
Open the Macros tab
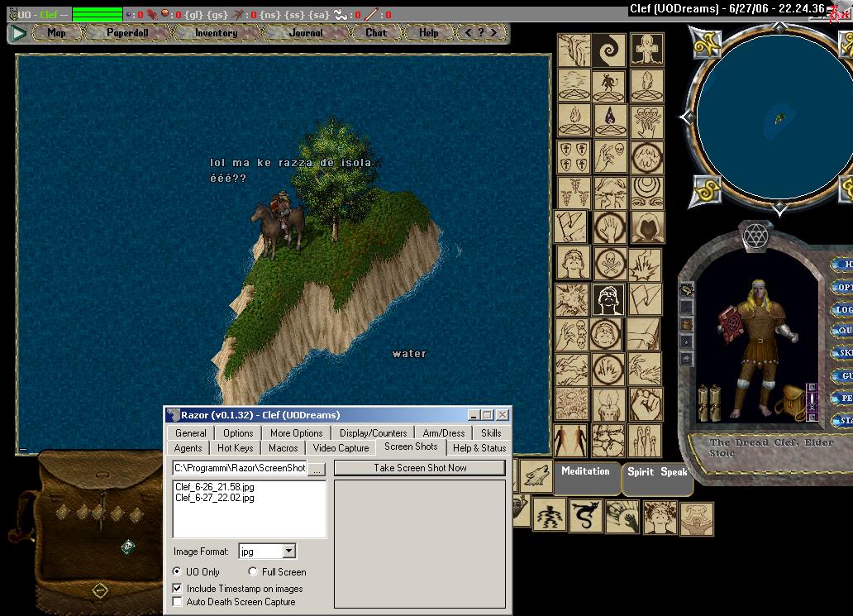click(284, 448)
